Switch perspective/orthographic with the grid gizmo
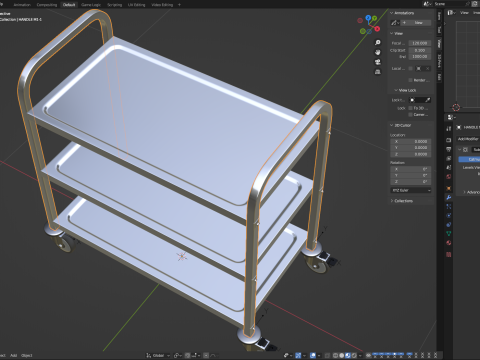This screenshot has width=480, height=360. 378,72
